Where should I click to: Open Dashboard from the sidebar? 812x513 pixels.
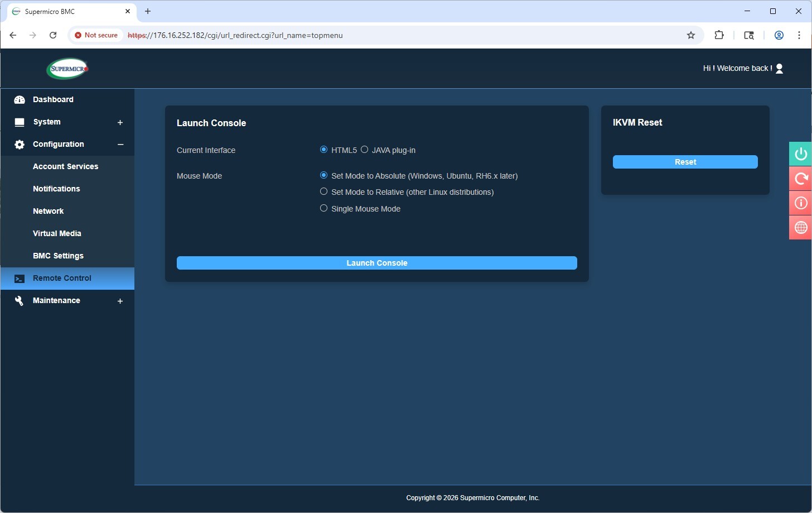[x=53, y=99]
